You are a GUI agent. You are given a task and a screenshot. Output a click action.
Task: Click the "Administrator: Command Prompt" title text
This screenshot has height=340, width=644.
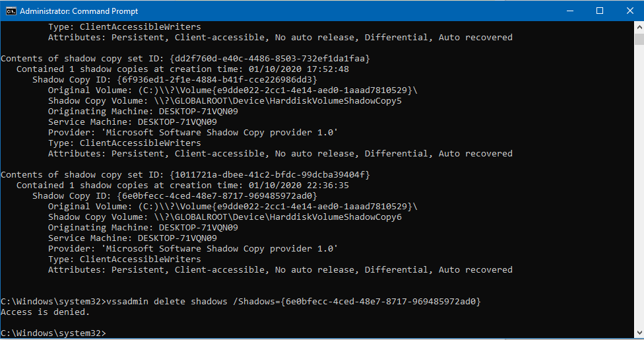(79, 11)
